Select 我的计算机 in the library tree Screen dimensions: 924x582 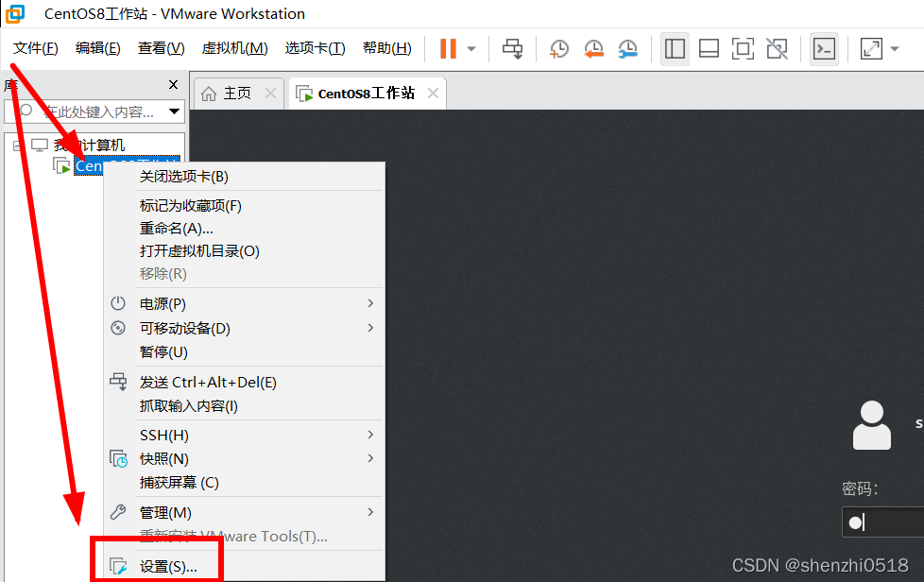point(89,145)
